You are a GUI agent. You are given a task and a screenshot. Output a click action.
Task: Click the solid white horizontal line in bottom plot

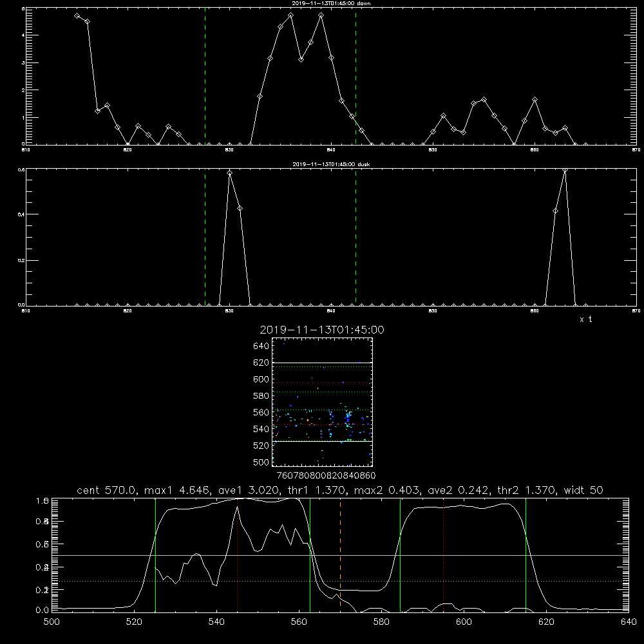click(340, 555)
